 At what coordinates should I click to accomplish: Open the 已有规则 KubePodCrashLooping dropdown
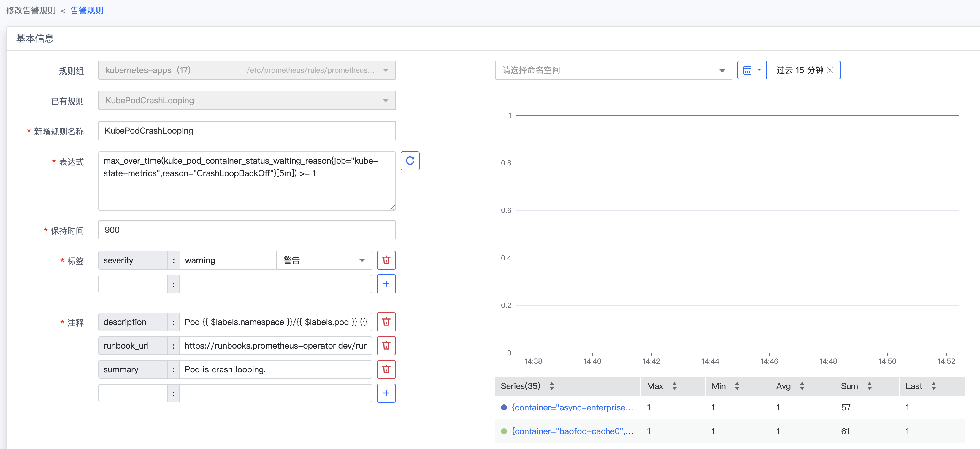pos(247,100)
